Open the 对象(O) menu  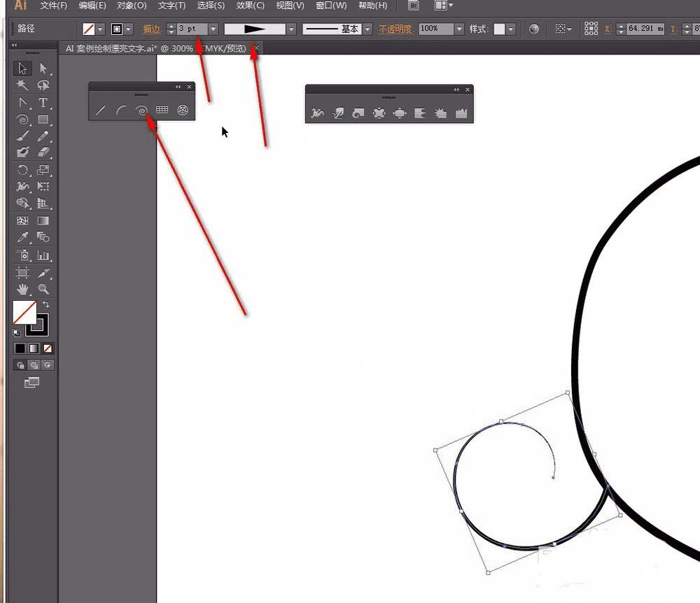[x=132, y=6]
